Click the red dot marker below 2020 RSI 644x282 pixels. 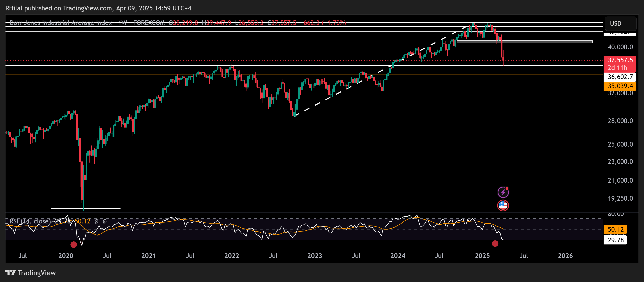click(x=73, y=244)
